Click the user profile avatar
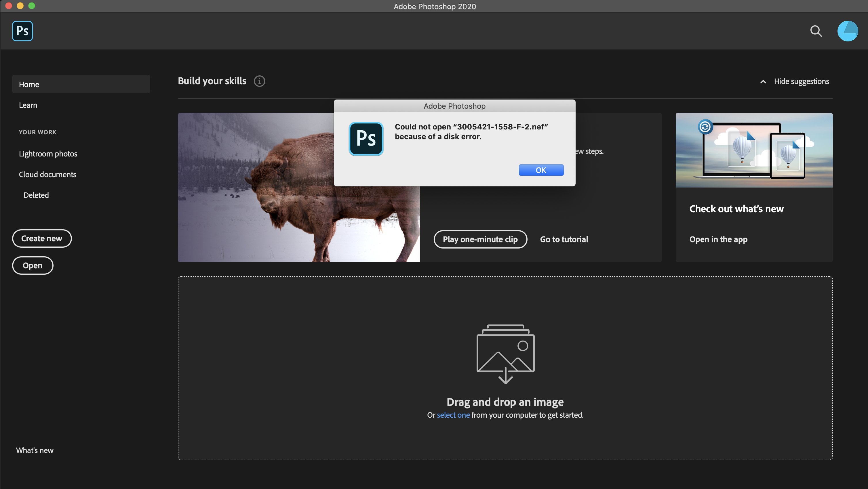This screenshot has width=868, height=489. coord(848,31)
